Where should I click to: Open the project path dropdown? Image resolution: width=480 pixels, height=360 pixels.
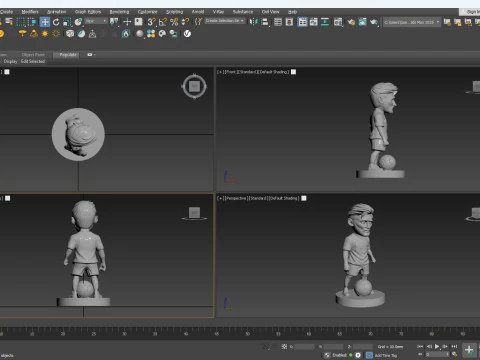pyautogui.click(x=412, y=22)
